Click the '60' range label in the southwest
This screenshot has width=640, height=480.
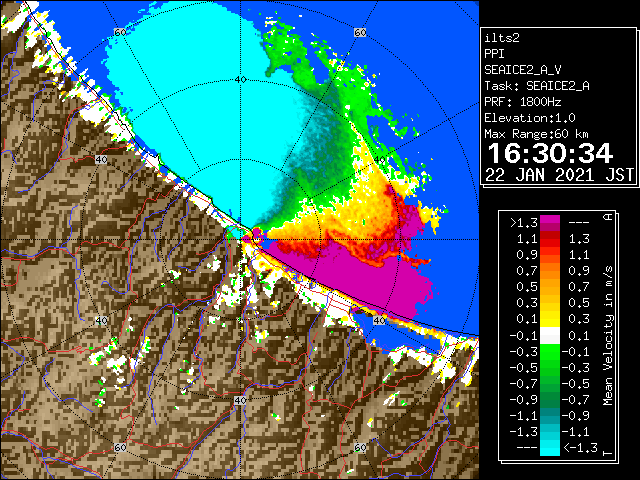click(x=120, y=447)
